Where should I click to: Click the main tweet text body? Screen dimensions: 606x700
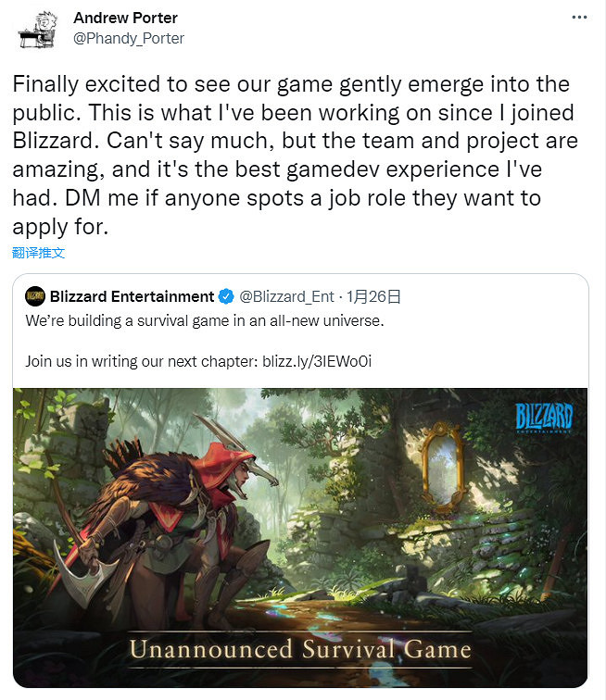click(x=295, y=155)
